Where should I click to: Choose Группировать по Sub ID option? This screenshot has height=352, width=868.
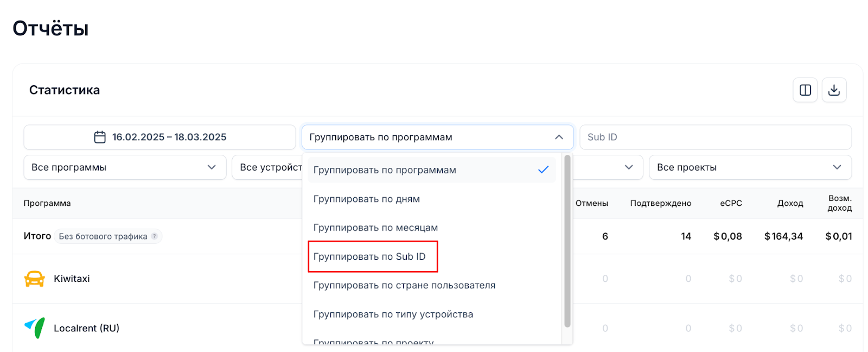[369, 256]
